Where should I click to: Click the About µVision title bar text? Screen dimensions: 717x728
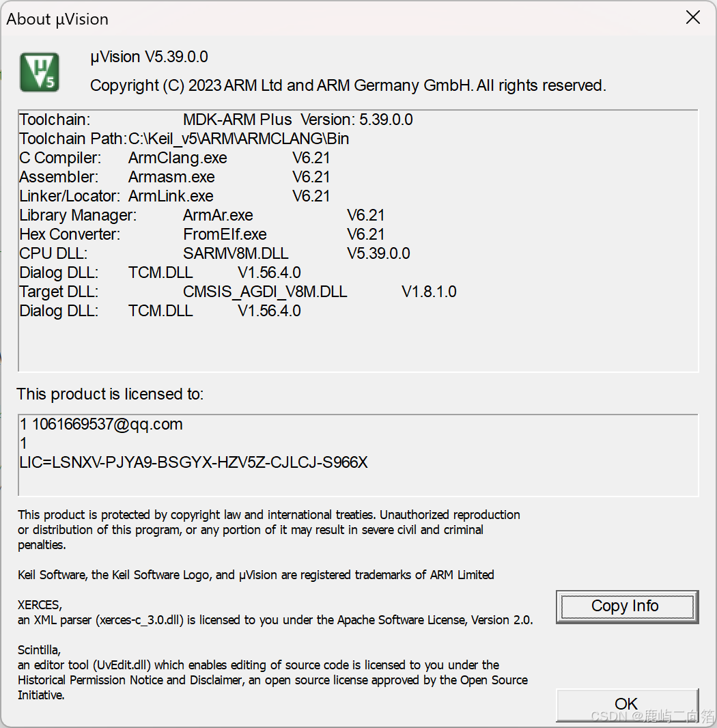coord(57,19)
